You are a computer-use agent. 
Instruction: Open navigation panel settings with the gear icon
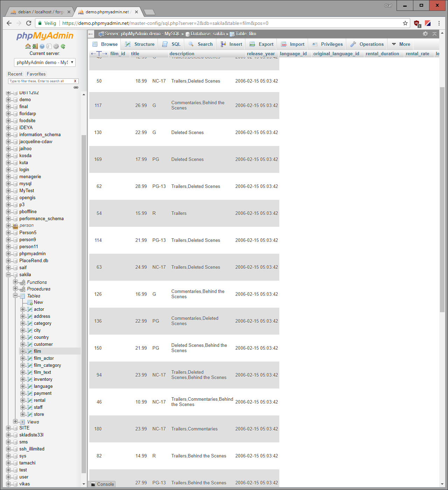click(x=56, y=46)
